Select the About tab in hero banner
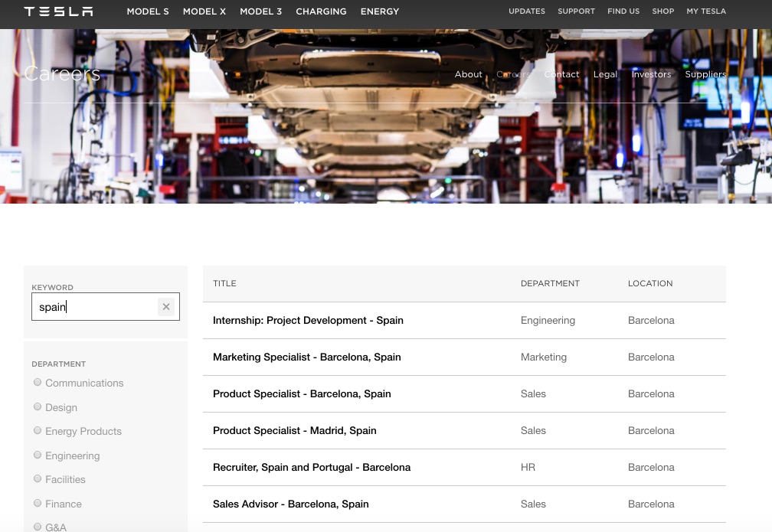Image resolution: width=772 pixels, height=532 pixels. point(468,74)
